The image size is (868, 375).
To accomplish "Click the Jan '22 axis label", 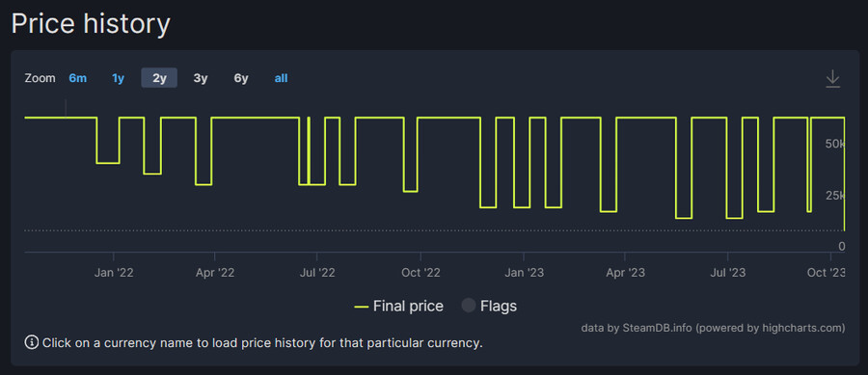I will point(114,273).
